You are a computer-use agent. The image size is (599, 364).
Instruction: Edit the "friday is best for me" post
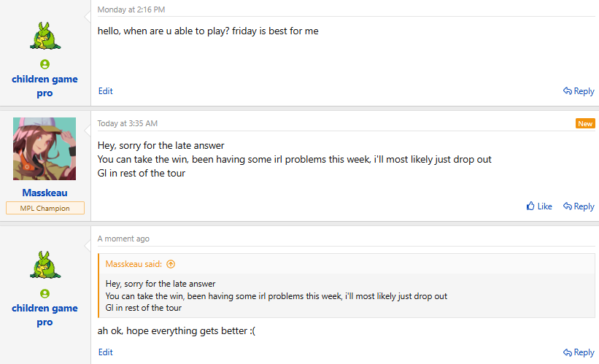pos(106,91)
